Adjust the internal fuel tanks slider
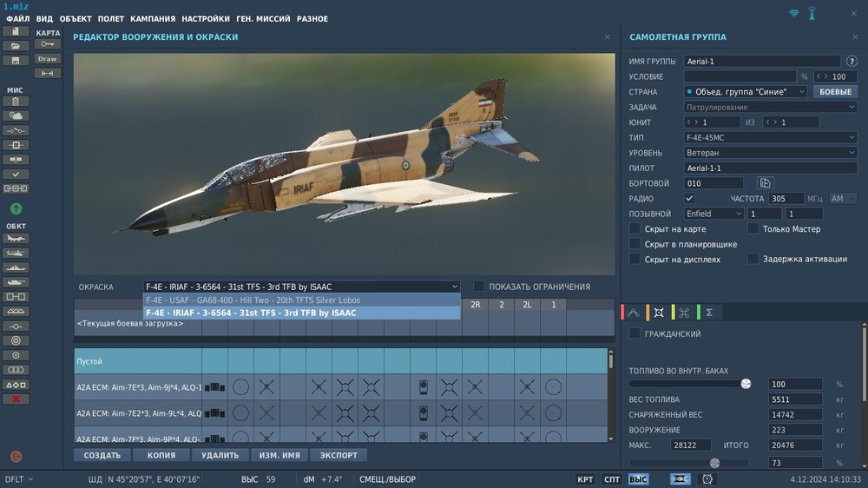The height and width of the screenshot is (488, 868). 690,384
